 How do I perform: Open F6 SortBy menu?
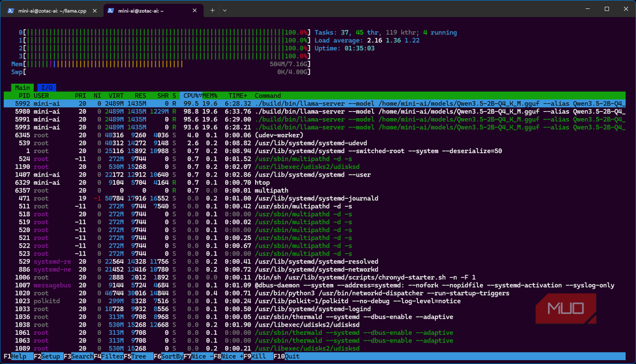click(169, 356)
